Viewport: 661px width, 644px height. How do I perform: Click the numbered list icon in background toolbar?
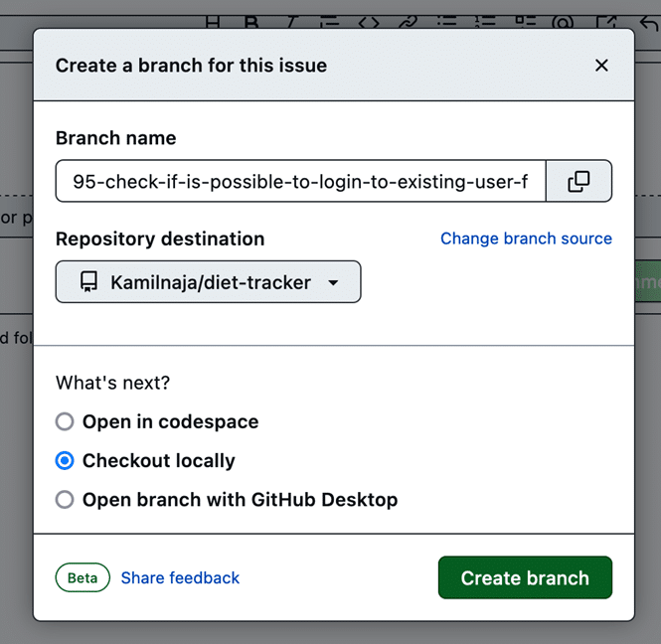tap(485, 22)
